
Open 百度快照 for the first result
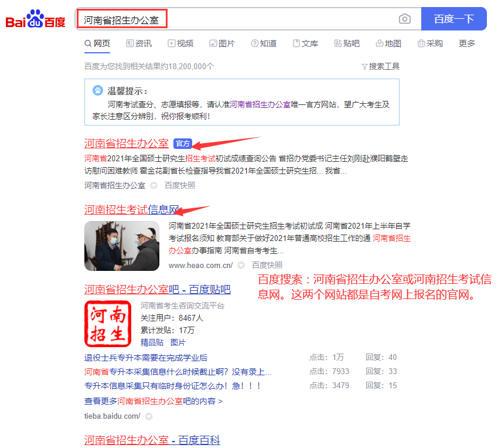pos(180,185)
